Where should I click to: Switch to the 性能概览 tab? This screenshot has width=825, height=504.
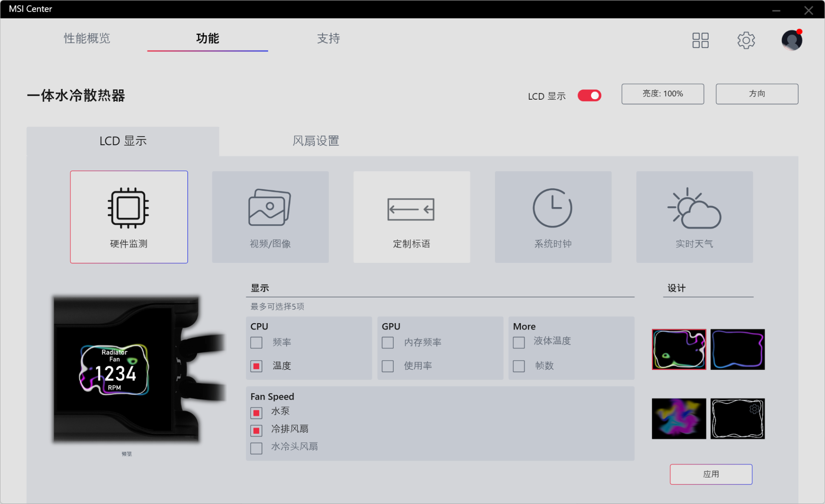click(87, 38)
